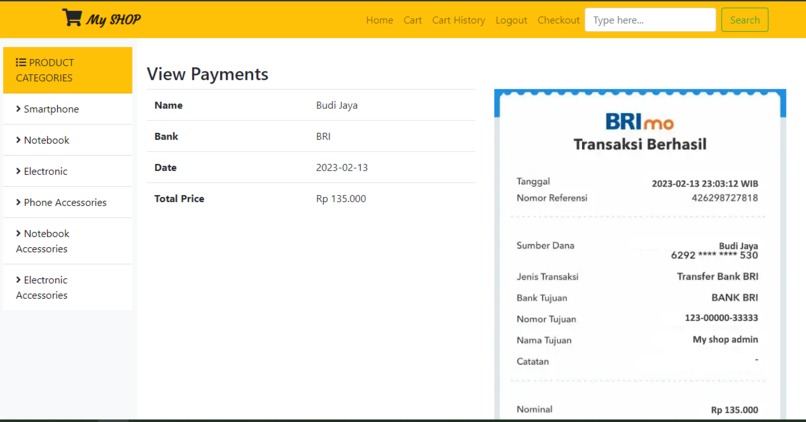This screenshot has height=422, width=806.
Task: Click the View Payments heading
Action: pyautogui.click(x=207, y=74)
